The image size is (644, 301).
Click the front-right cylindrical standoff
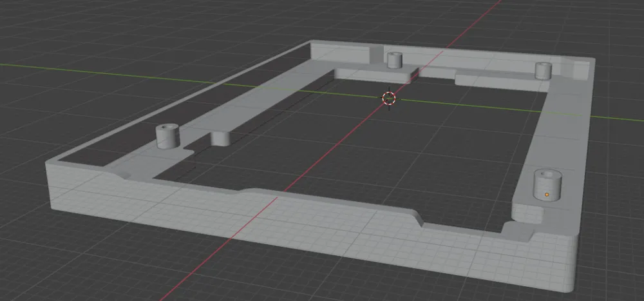coord(548,185)
